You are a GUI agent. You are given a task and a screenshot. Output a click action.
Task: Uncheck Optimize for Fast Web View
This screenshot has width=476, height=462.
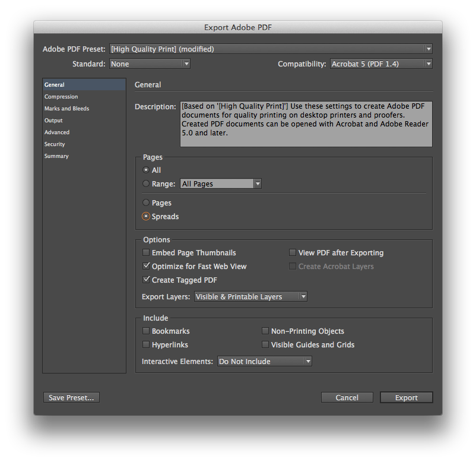[x=146, y=266]
